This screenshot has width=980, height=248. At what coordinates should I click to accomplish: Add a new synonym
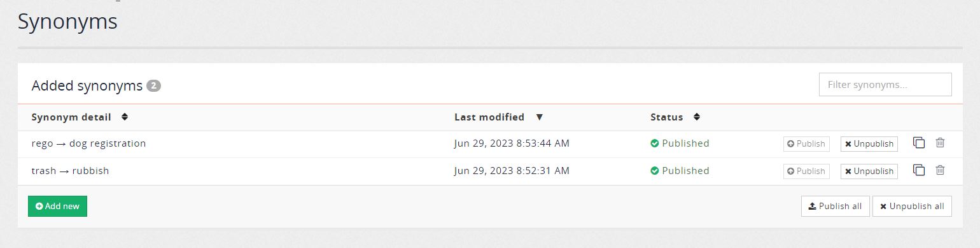[57, 207]
